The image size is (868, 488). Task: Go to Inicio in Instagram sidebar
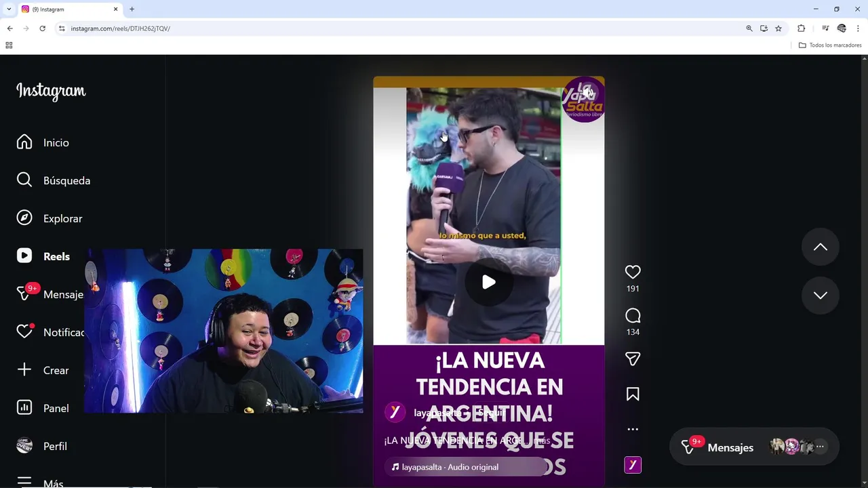click(43, 142)
